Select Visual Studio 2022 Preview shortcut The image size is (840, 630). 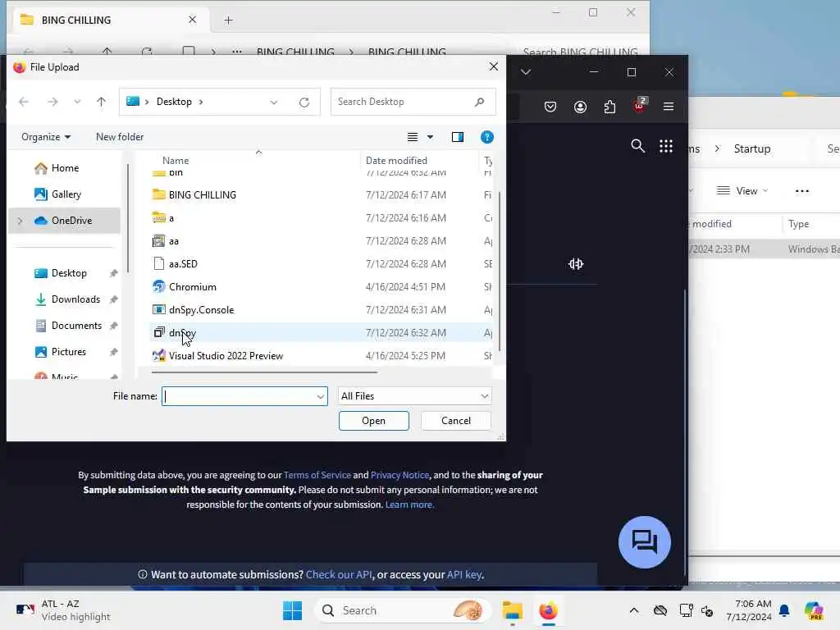[x=226, y=356]
